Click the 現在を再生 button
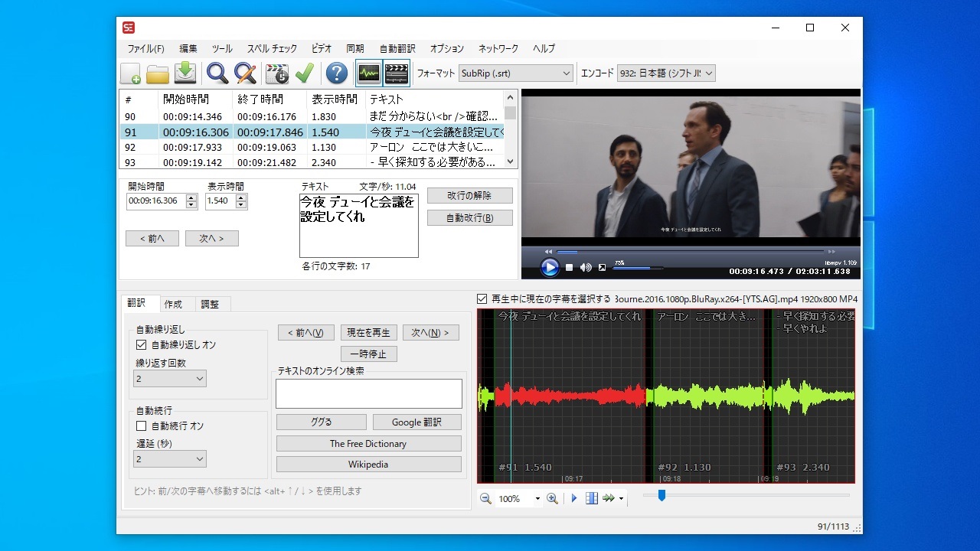980x551 pixels. (x=369, y=332)
